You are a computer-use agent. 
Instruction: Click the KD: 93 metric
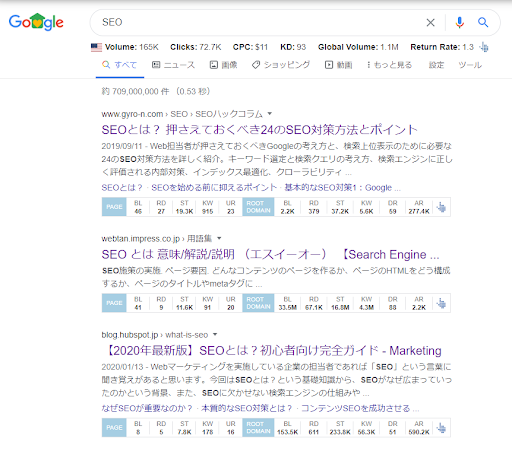pyautogui.click(x=293, y=47)
